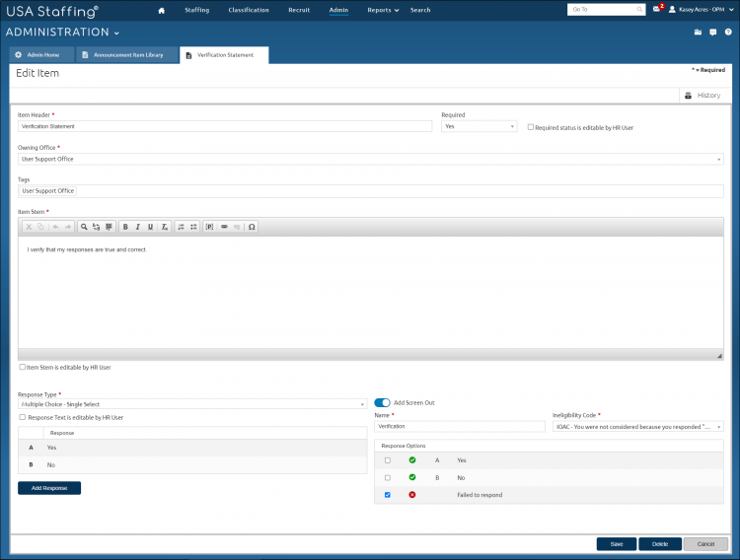Image resolution: width=740 pixels, height=560 pixels.
Task: Open the History panel
Action: 703,96
